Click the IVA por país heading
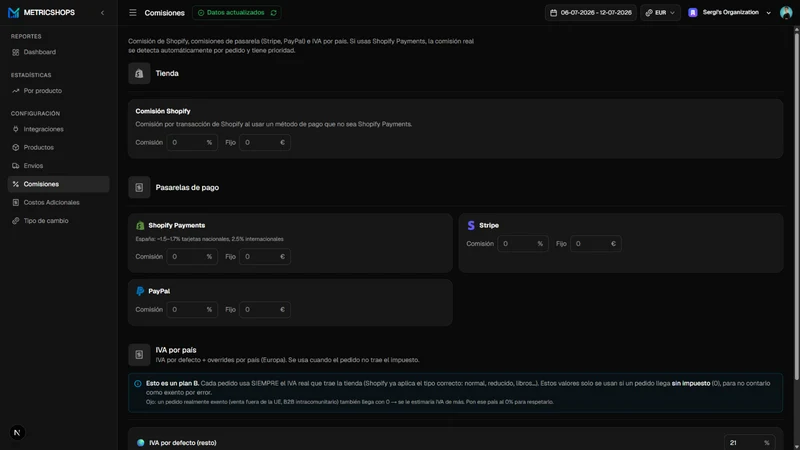Image resolution: width=800 pixels, height=450 pixels. click(x=176, y=350)
